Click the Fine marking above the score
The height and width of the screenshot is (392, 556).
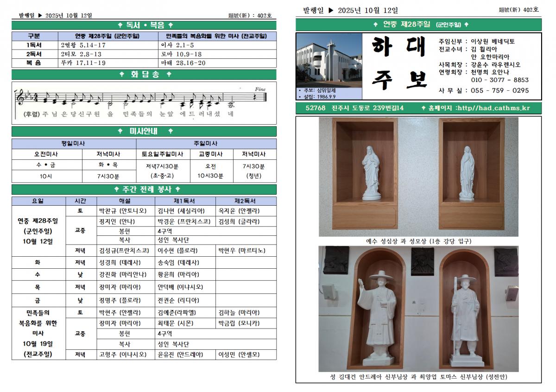tap(260, 89)
